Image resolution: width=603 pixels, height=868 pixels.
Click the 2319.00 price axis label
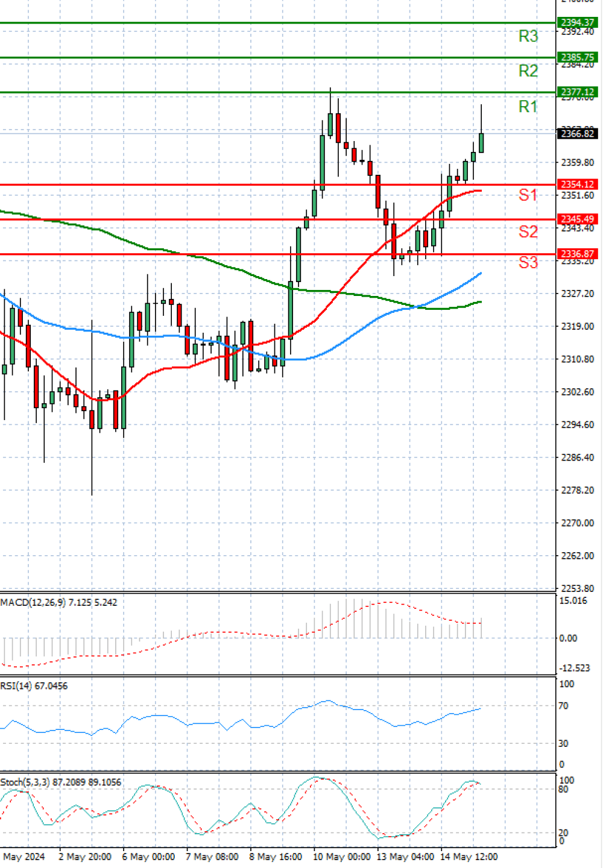click(x=577, y=327)
